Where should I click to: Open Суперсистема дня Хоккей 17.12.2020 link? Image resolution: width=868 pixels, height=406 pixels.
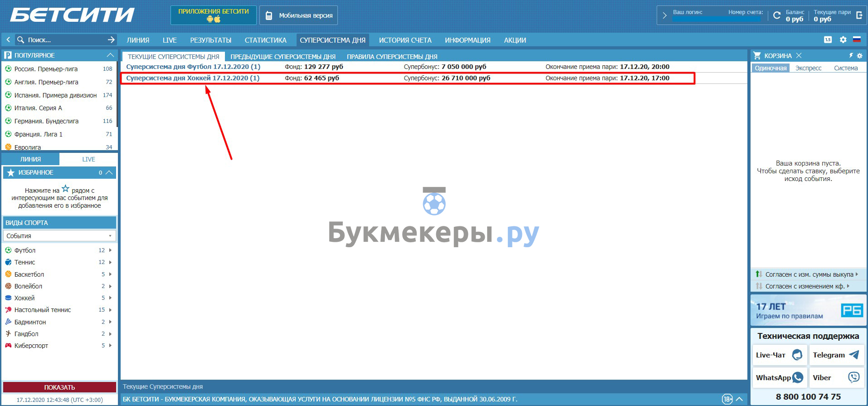coord(193,78)
